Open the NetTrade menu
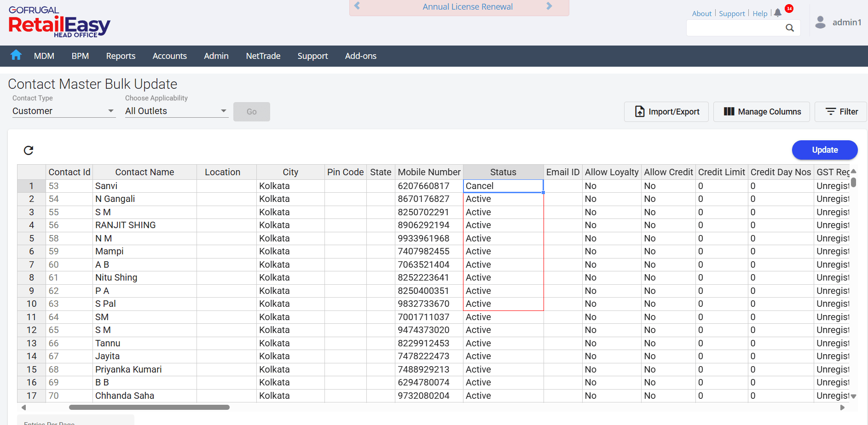The image size is (868, 425). pos(263,56)
